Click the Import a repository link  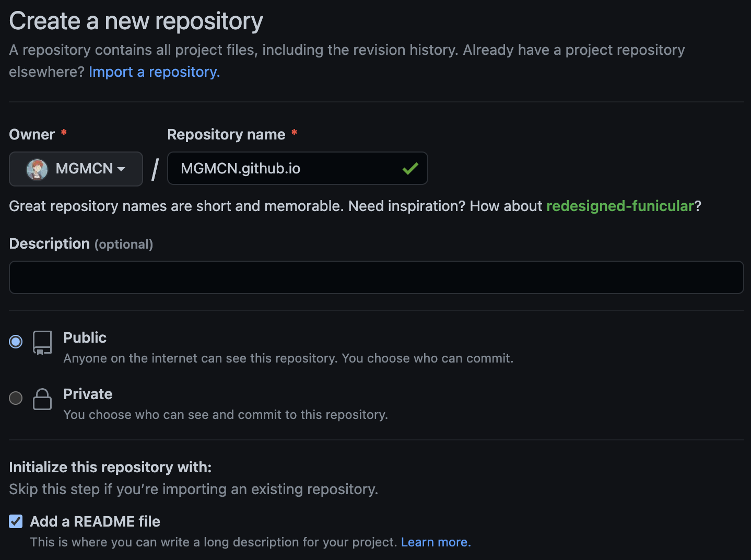(x=154, y=72)
